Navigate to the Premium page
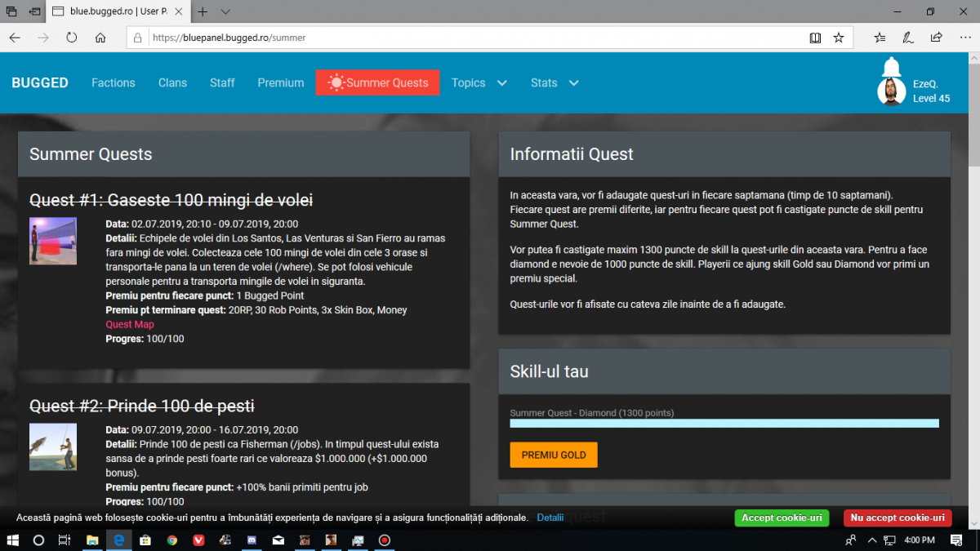Image resolution: width=980 pixels, height=551 pixels. tap(281, 82)
